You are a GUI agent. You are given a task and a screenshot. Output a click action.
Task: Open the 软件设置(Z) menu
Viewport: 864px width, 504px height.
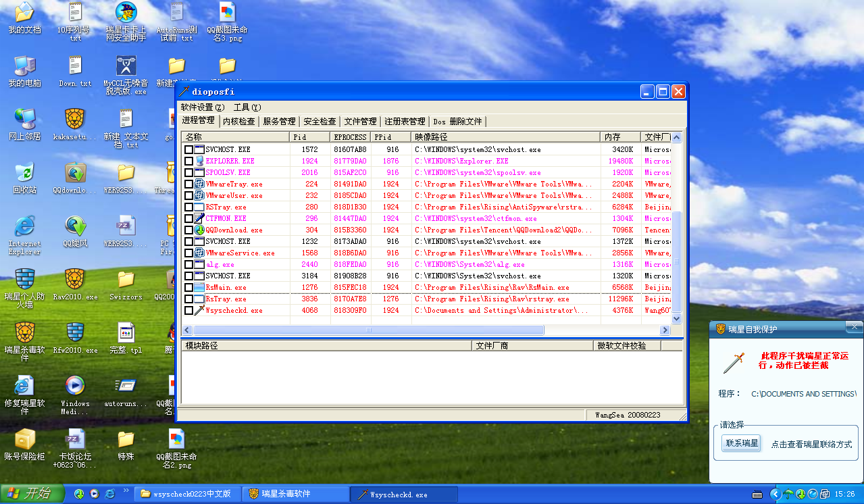click(202, 107)
